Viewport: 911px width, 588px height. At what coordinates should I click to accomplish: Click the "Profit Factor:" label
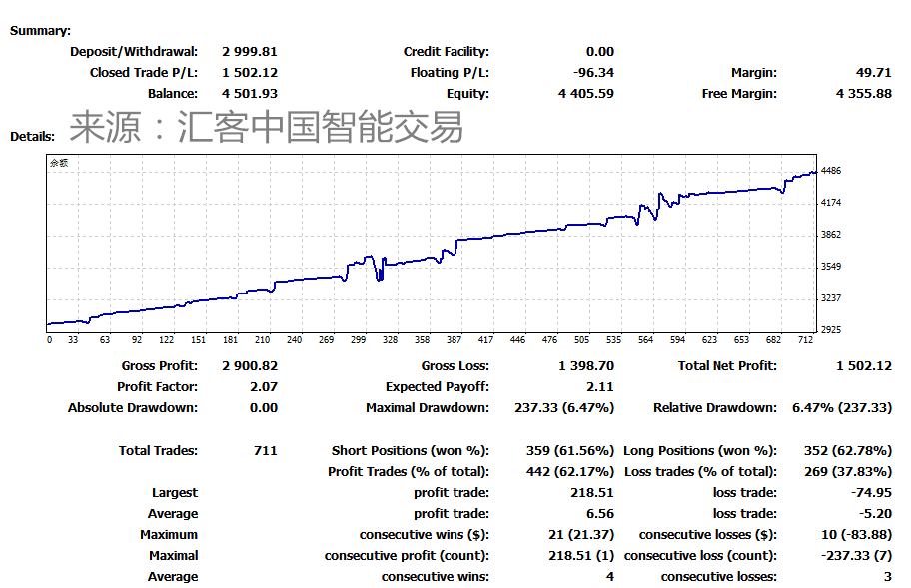[x=157, y=387]
